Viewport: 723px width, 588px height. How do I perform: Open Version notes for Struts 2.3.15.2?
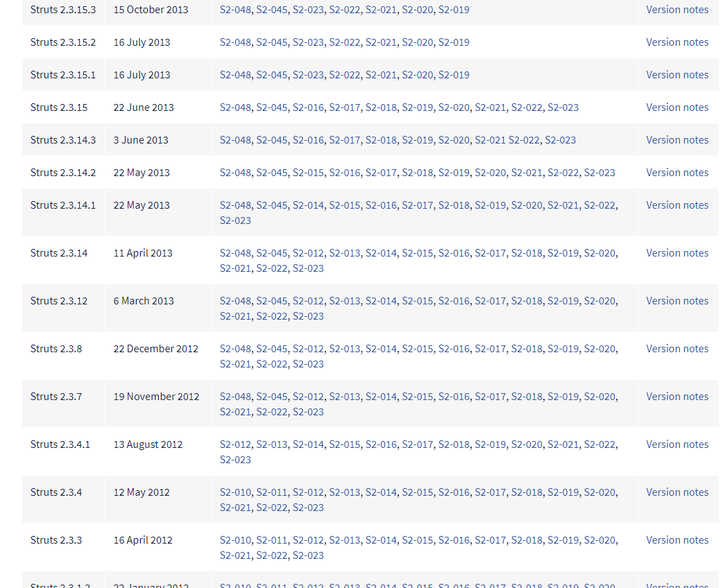[x=677, y=42]
